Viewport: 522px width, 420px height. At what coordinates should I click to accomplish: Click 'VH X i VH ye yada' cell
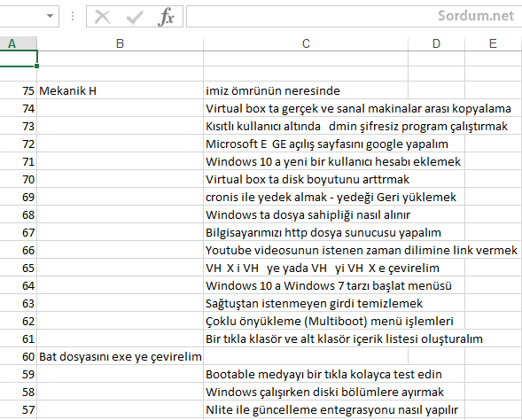[x=306, y=268]
